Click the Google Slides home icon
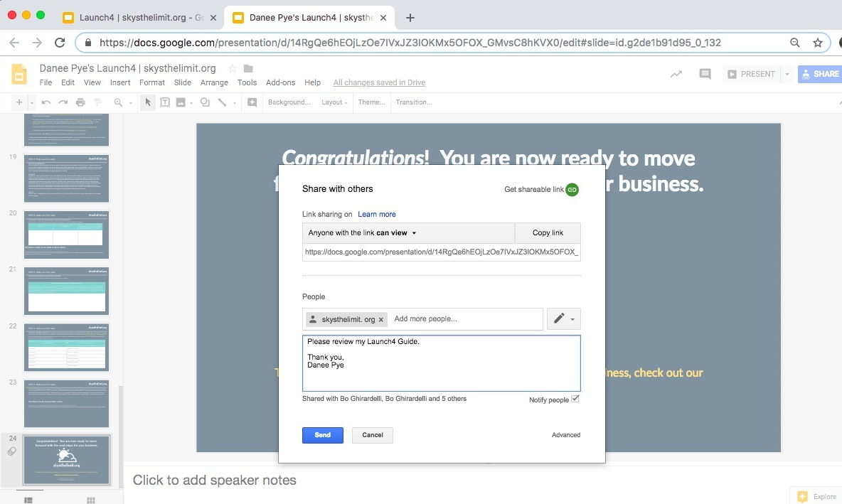This screenshot has height=504, width=842. pos(19,75)
